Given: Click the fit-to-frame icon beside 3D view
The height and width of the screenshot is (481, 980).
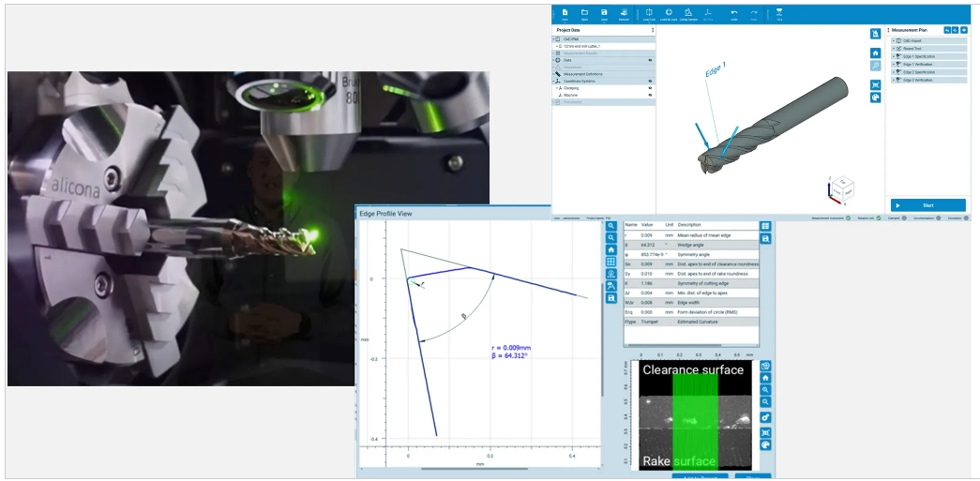Looking at the screenshot, I should pos(876,85).
